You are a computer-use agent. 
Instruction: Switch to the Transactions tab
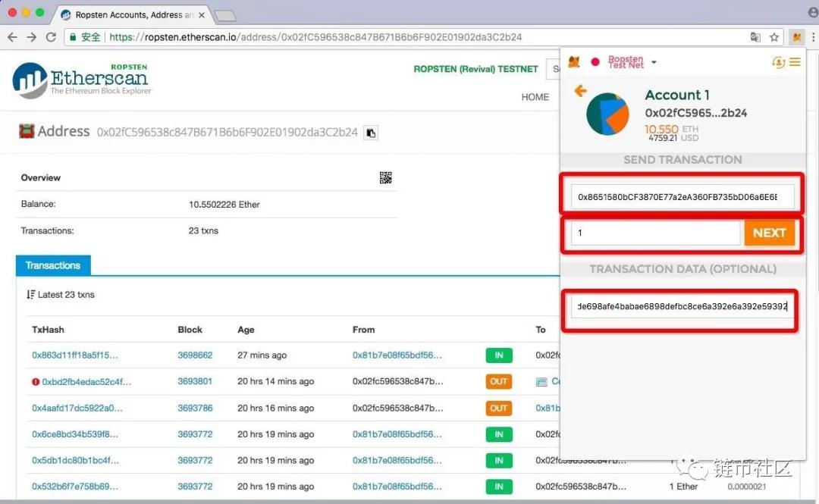point(53,265)
